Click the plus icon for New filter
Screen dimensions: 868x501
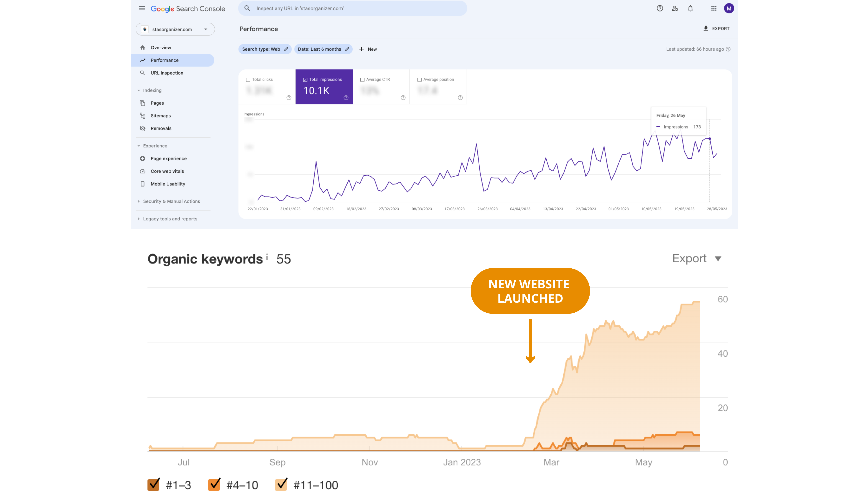point(361,49)
